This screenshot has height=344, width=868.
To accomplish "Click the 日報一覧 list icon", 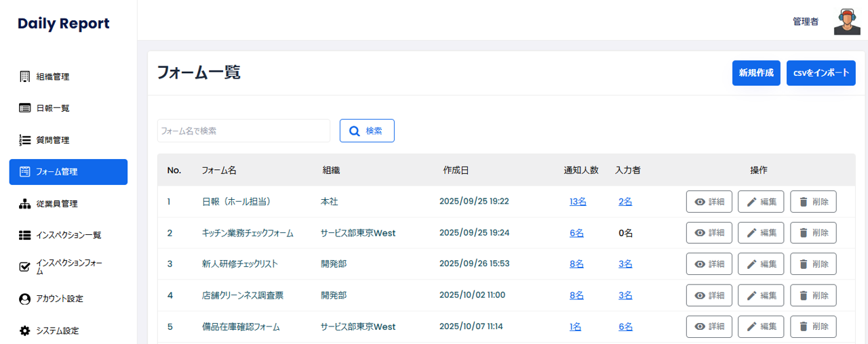I will click(x=25, y=108).
